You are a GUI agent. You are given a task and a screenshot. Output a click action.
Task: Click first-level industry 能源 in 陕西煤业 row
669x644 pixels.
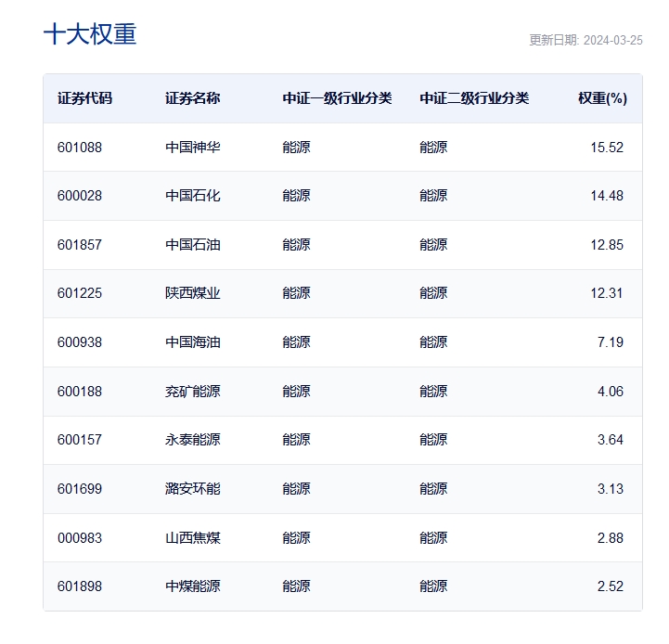coord(297,292)
